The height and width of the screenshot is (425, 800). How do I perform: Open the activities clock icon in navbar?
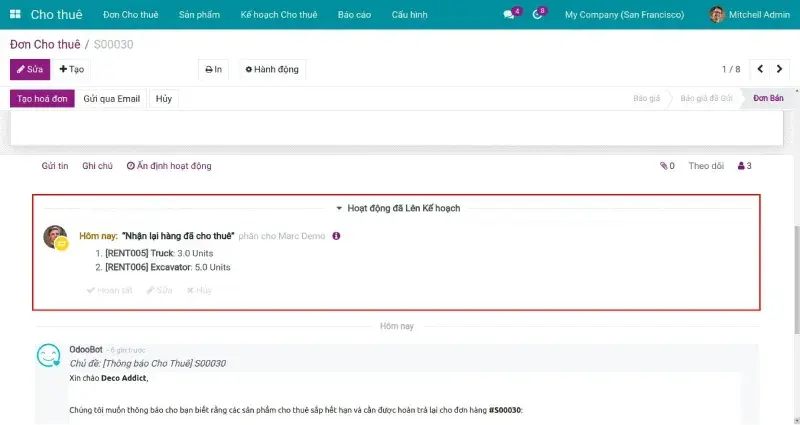coord(538,15)
